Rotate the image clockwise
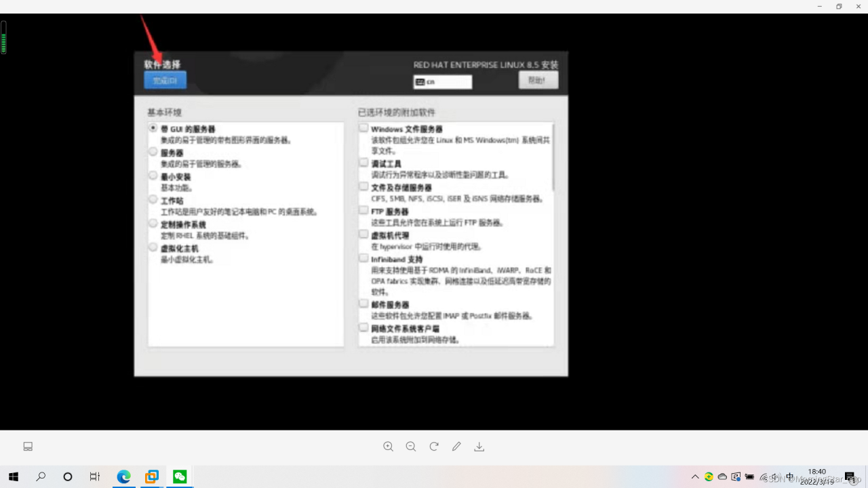 [x=434, y=447]
